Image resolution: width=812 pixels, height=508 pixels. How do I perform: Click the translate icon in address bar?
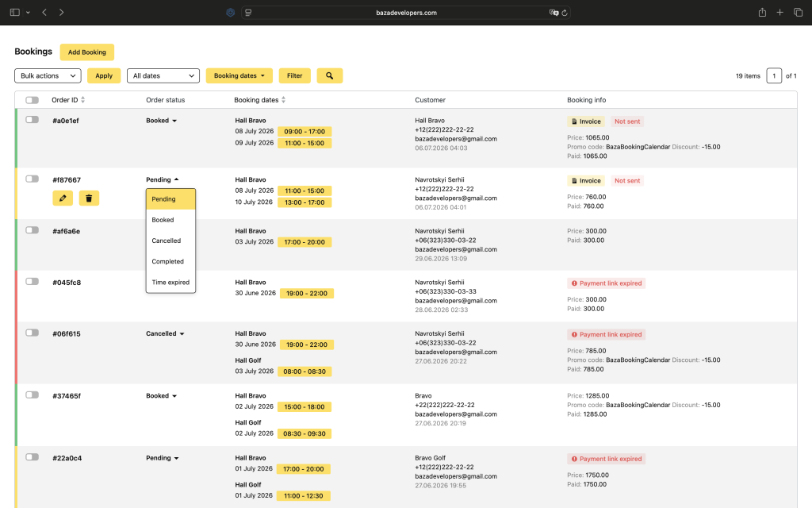(x=553, y=13)
